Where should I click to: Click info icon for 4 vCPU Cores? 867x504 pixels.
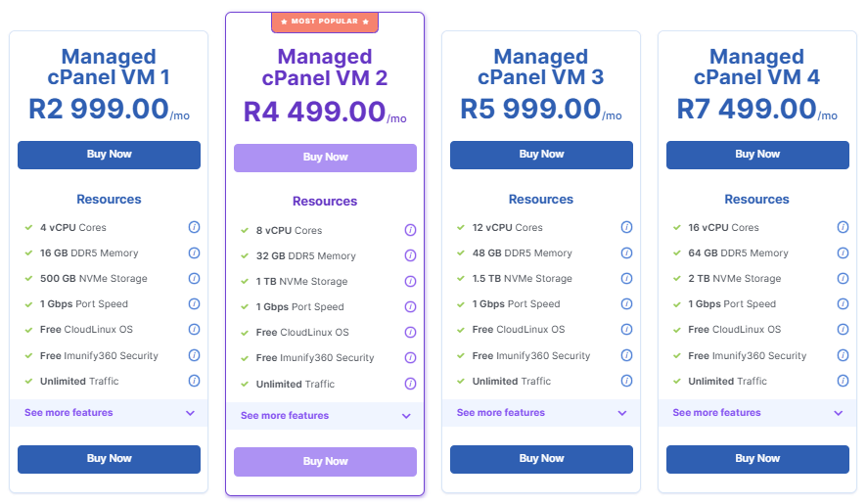click(x=194, y=227)
